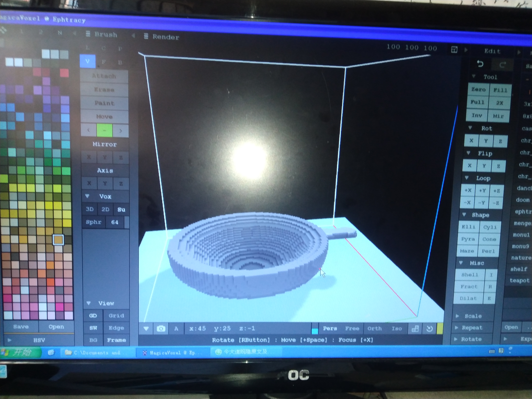The image size is (532, 399).
Task: Toggle Axis Z
Action: pyautogui.click(x=121, y=184)
